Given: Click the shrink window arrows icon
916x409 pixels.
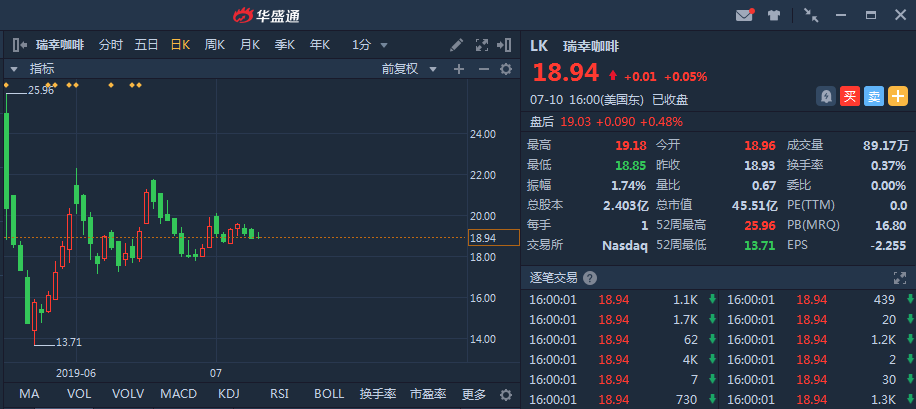Looking at the screenshot, I should 811,15.
